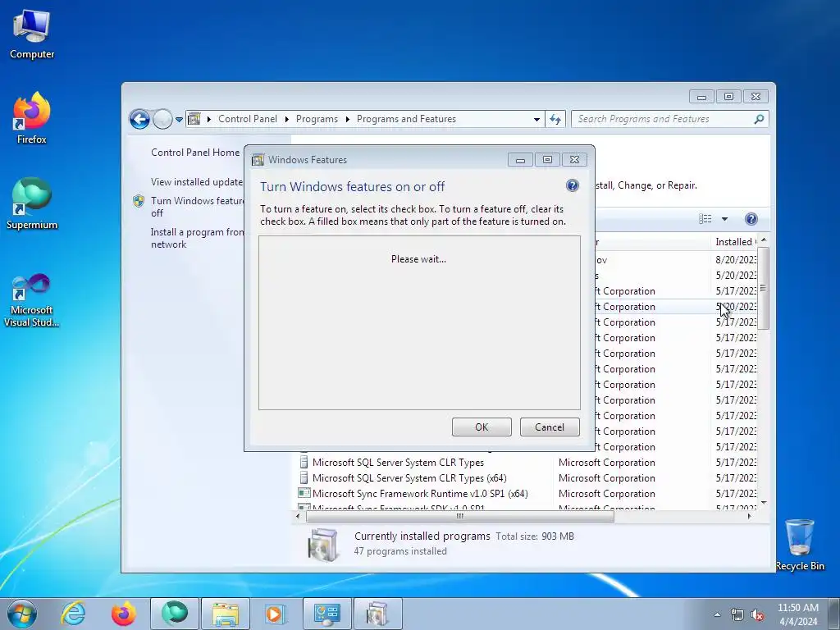
Task: Click the 8/20 installed date cell
Action: [736, 260]
